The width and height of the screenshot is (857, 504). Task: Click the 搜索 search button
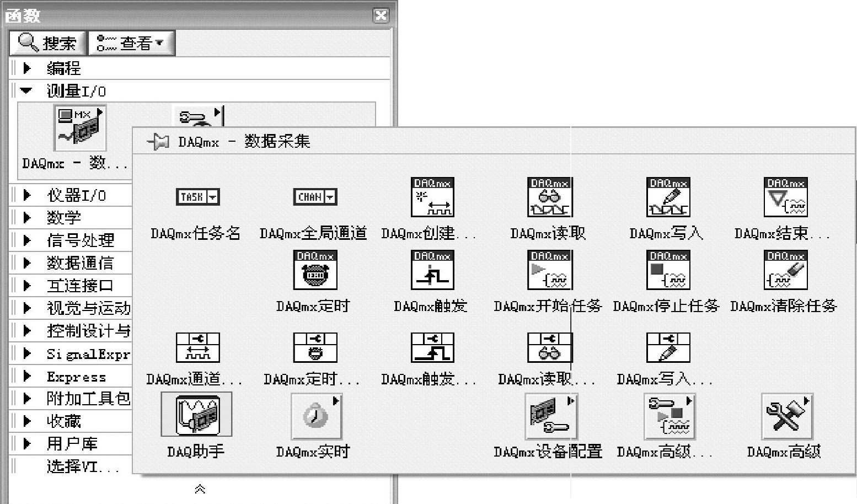coord(47,43)
